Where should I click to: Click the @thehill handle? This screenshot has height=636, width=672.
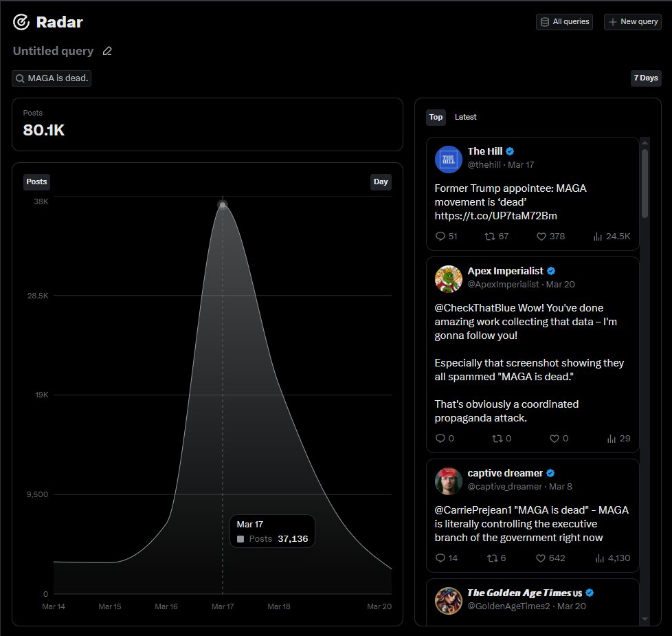[484, 165]
